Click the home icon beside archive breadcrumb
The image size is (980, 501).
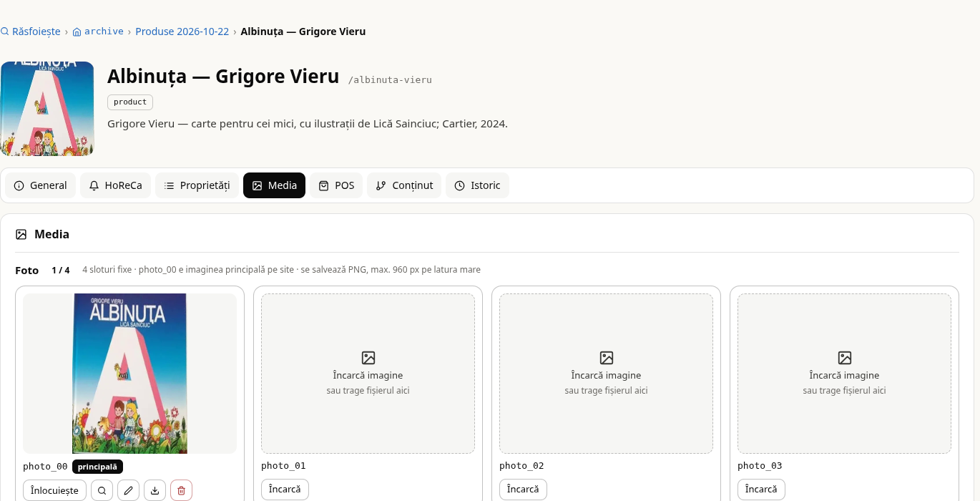(77, 31)
